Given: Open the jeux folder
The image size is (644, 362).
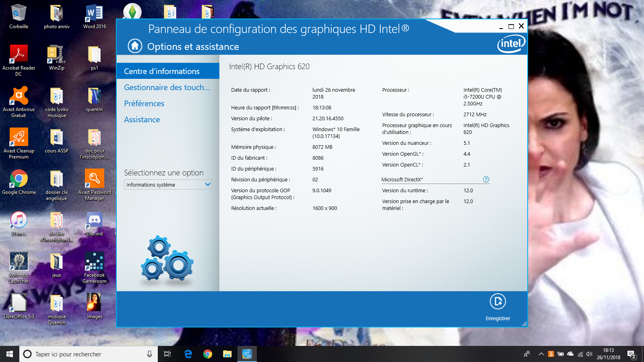Looking at the screenshot, I should point(56,265).
